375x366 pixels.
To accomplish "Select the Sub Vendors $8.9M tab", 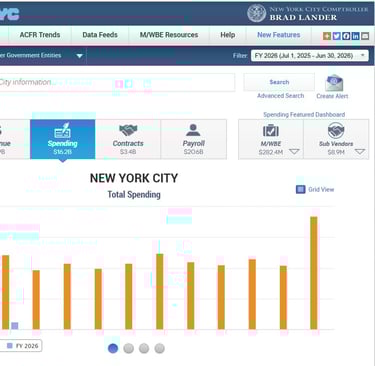I will tap(336, 139).
